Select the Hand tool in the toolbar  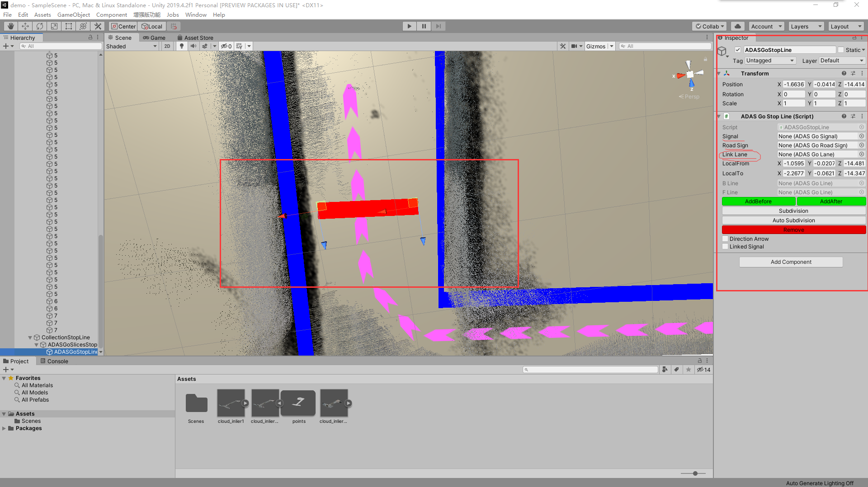[x=10, y=26]
